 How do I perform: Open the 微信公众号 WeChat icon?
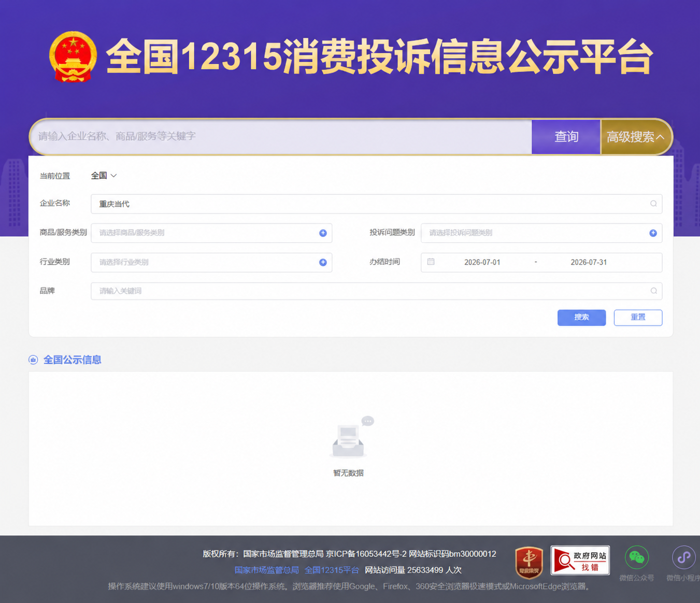coord(637,557)
